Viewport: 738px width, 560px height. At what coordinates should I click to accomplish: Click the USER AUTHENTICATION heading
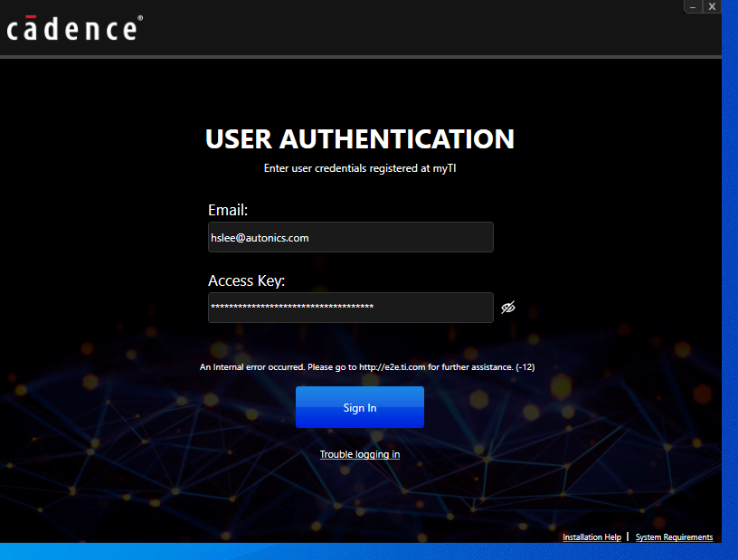[360, 139]
